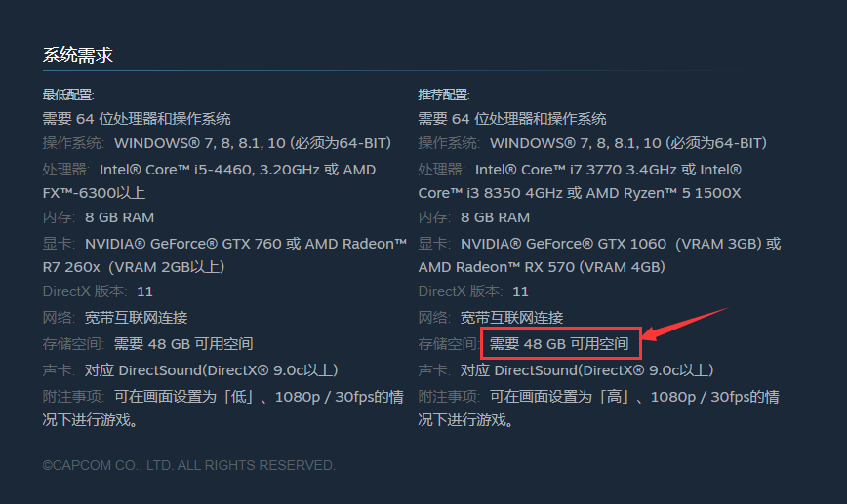The width and height of the screenshot is (847, 504).
Task: Click recommended 声卡 DirectSound line
Action: [566, 370]
